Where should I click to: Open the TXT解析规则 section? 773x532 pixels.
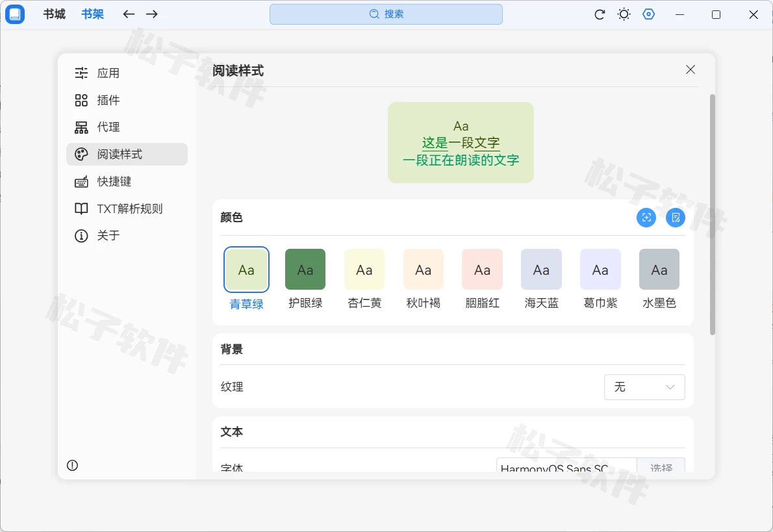tap(127, 209)
